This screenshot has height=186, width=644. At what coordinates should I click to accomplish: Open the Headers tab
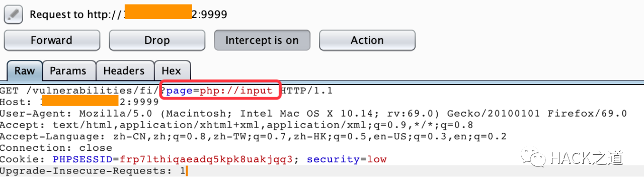click(124, 71)
